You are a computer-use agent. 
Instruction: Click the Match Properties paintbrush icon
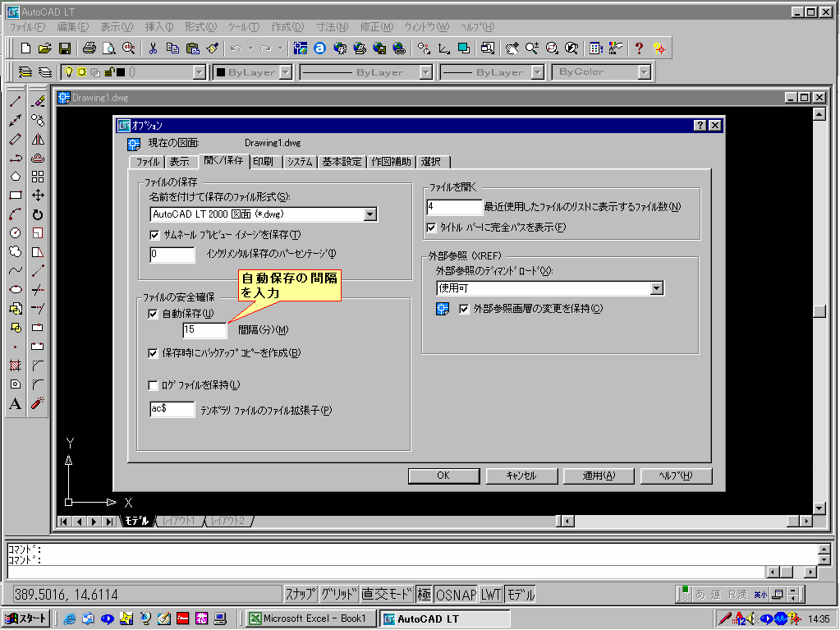pyautogui.click(x=212, y=48)
